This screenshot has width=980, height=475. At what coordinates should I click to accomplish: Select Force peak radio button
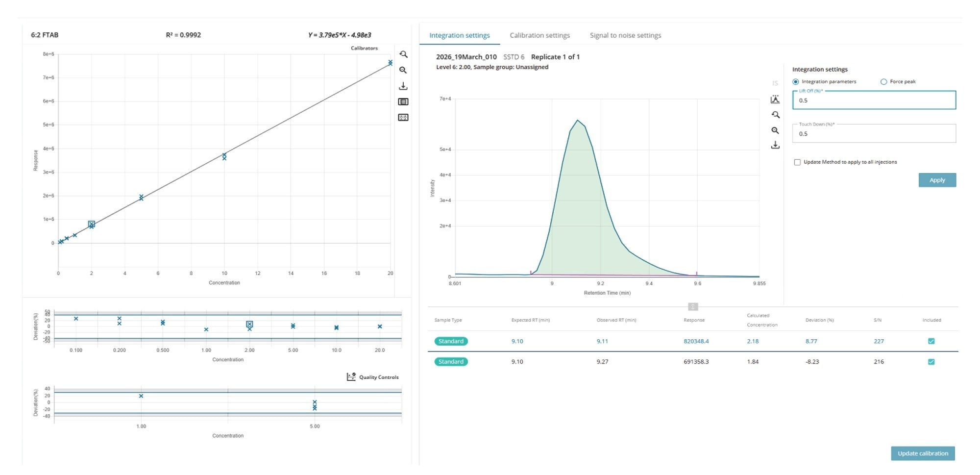884,82
